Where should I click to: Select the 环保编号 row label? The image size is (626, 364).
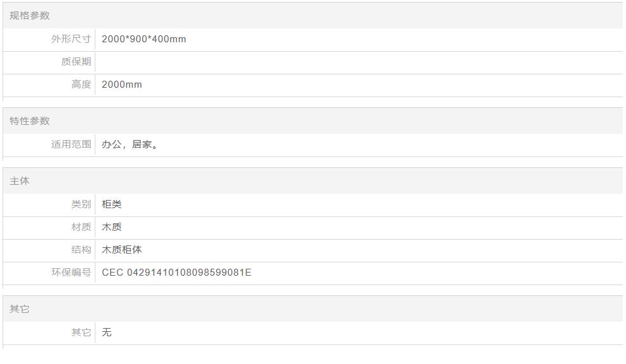tap(71, 273)
